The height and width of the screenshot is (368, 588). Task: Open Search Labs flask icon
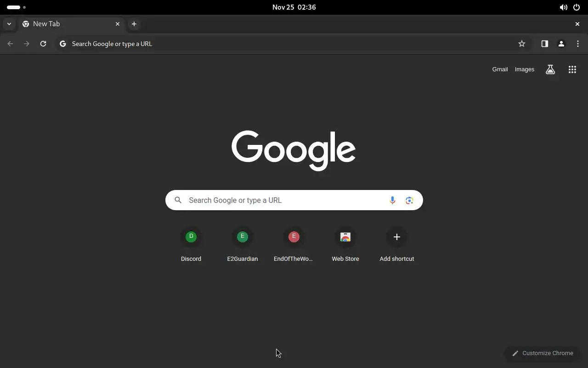[550, 69]
